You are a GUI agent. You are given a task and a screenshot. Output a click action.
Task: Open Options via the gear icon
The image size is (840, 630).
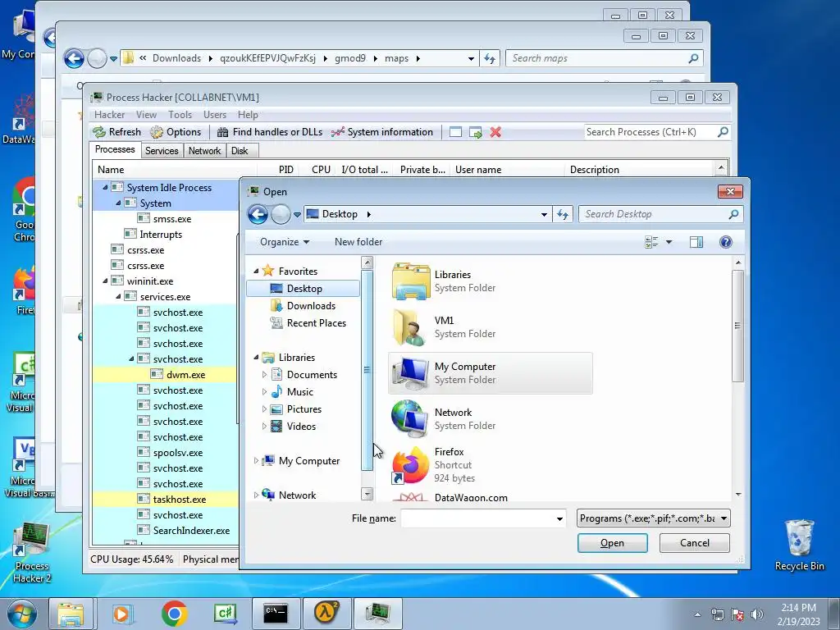[157, 132]
